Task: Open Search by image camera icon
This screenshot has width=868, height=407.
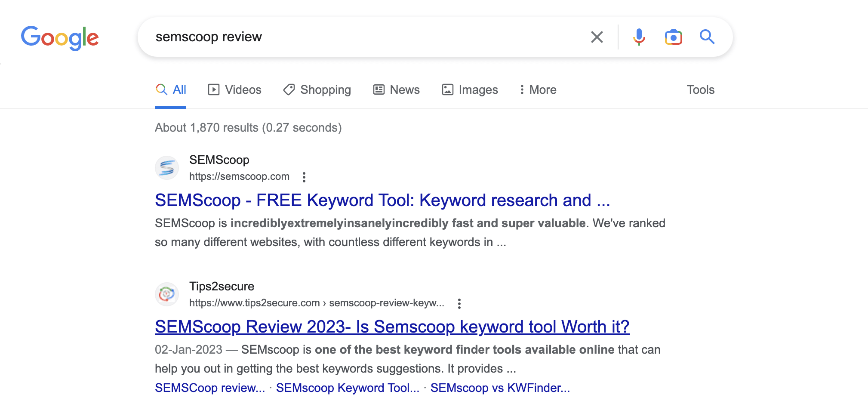Action: 673,37
